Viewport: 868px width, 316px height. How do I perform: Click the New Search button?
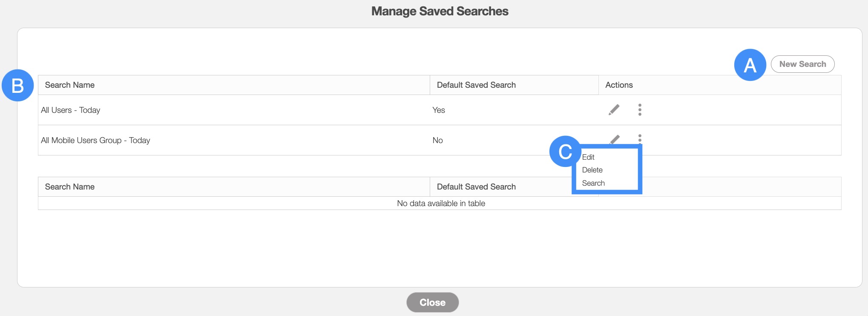coord(802,64)
